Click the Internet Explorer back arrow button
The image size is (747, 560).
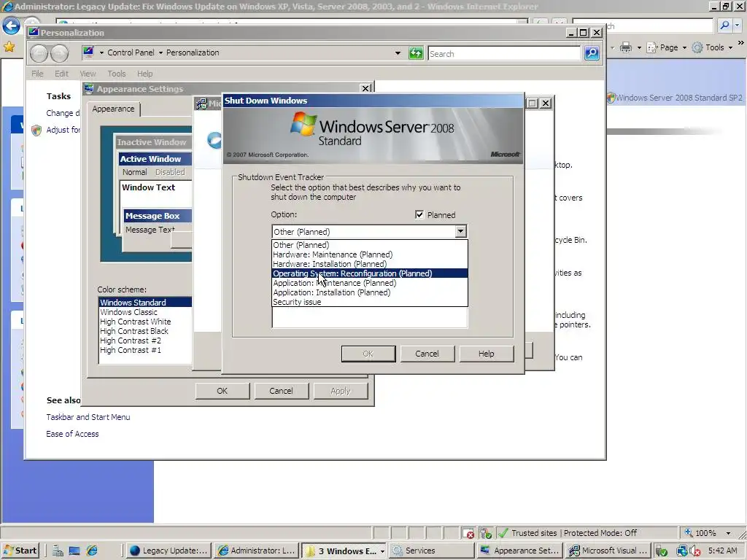point(11,26)
